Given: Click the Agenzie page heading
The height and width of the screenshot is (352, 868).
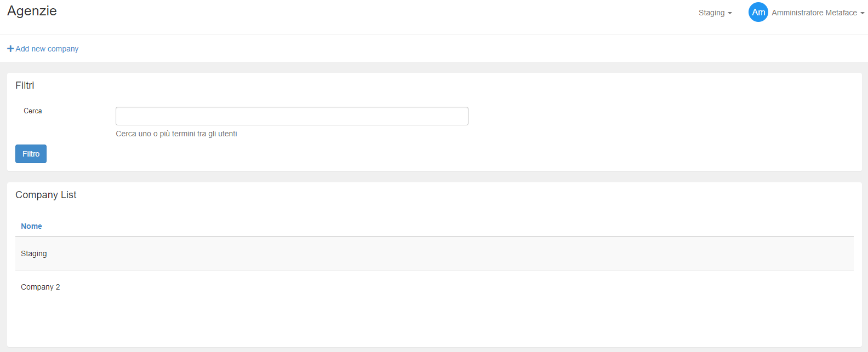Looking at the screenshot, I should coord(32,11).
